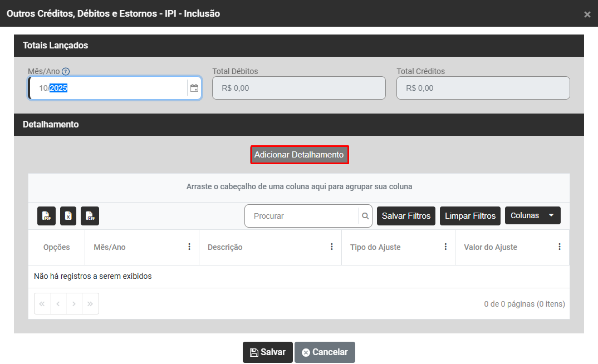Export the grid to Excel

tap(68, 216)
